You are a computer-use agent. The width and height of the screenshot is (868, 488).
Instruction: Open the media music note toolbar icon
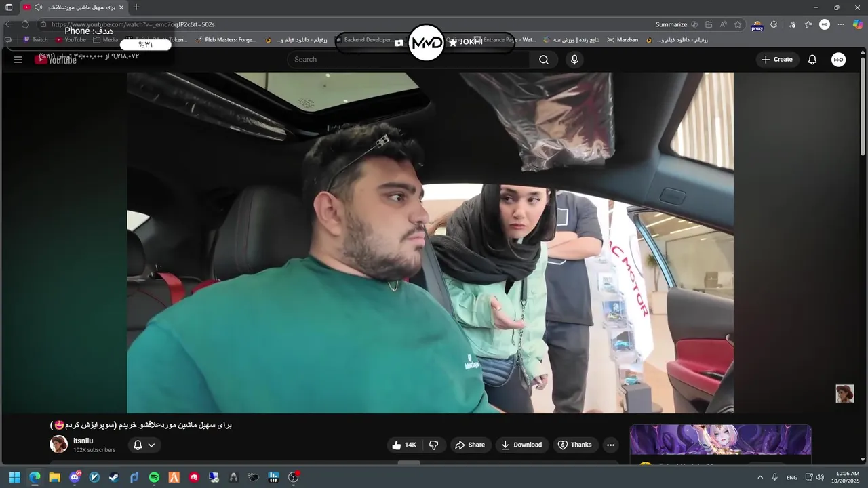point(792,24)
